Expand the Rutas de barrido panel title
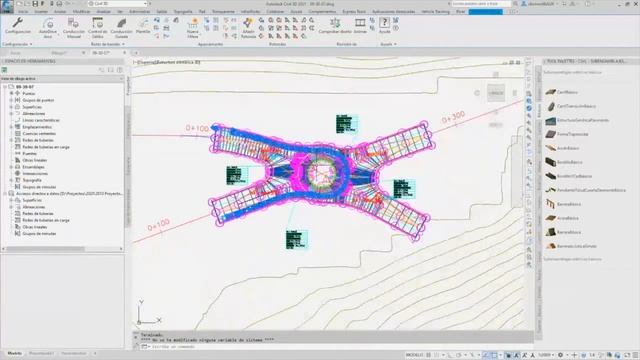The image size is (640, 360). coord(107,44)
